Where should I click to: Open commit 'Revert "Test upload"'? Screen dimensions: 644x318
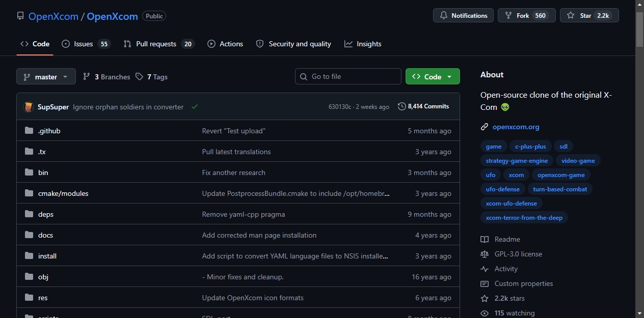pos(234,131)
